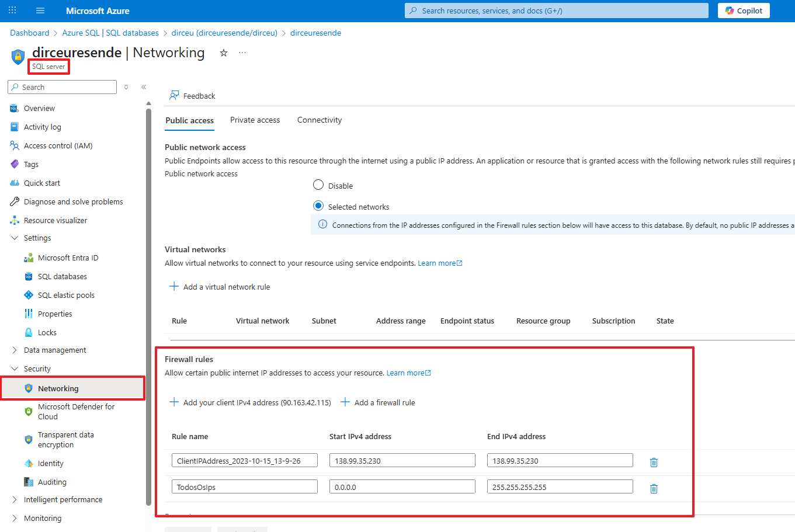
Task: Open the Azure portal hamburger menu
Action: pos(40,11)
